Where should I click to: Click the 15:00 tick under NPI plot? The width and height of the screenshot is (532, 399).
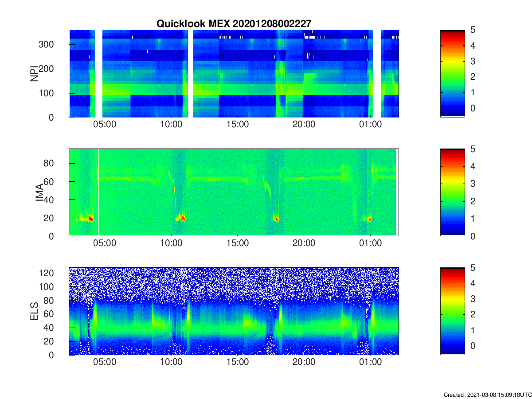238,125
